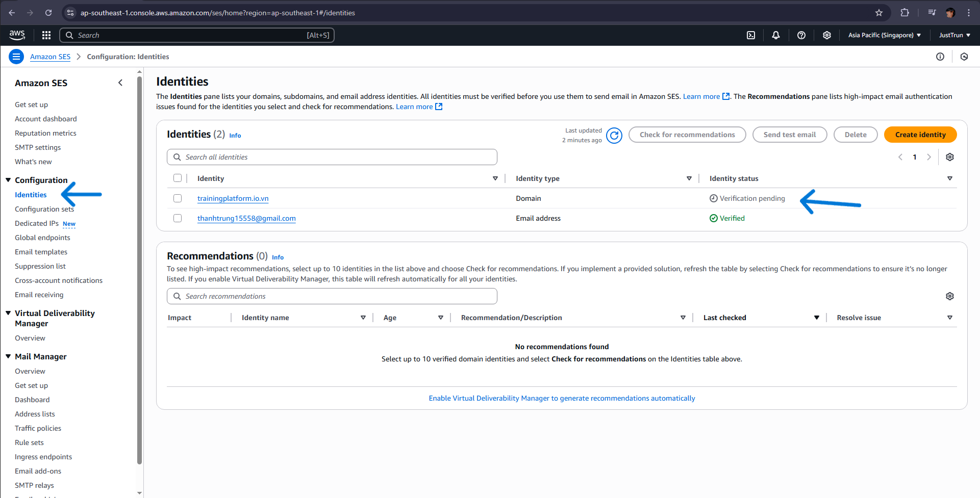
Task: Click the AWS logo home icon
Action: coord(17,35)
